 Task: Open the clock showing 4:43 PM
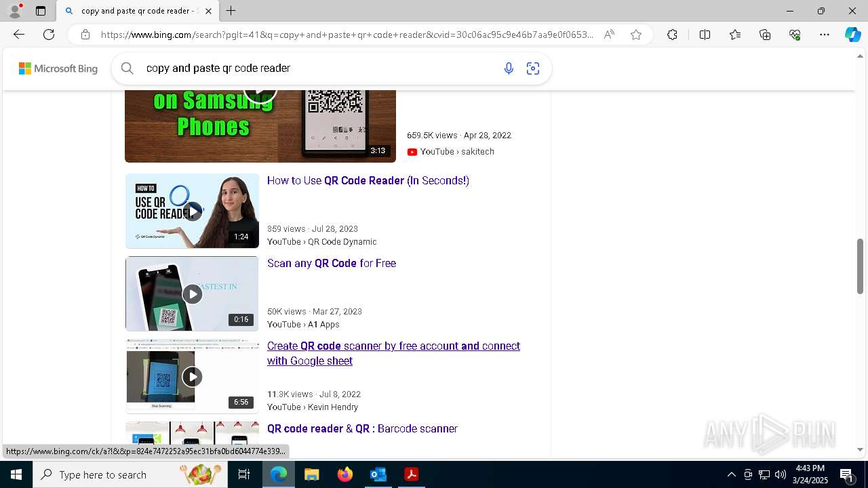click(810, 474)
